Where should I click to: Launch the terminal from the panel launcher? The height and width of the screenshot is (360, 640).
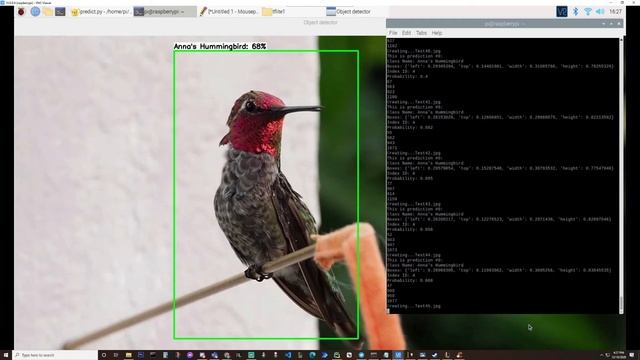(60, 11)
